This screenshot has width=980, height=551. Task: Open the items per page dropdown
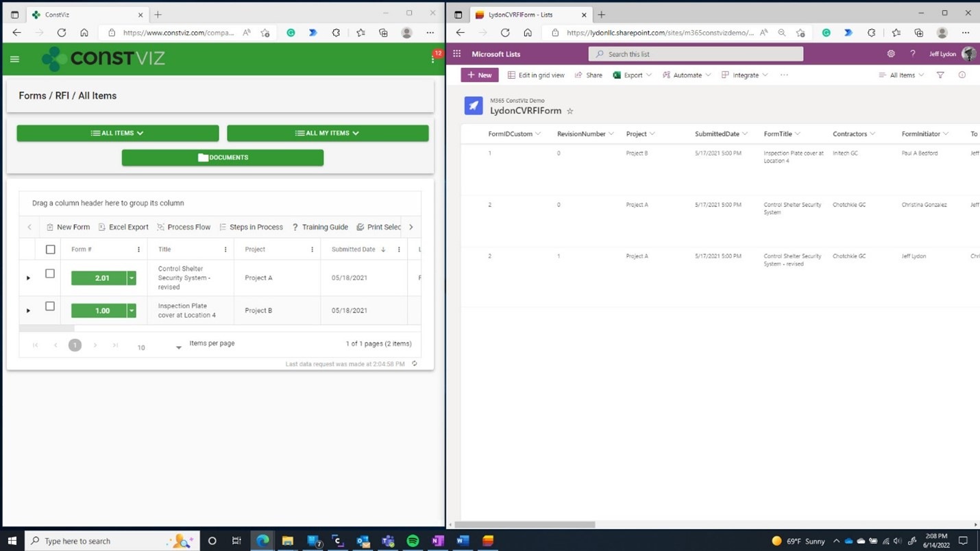point(178,347)
